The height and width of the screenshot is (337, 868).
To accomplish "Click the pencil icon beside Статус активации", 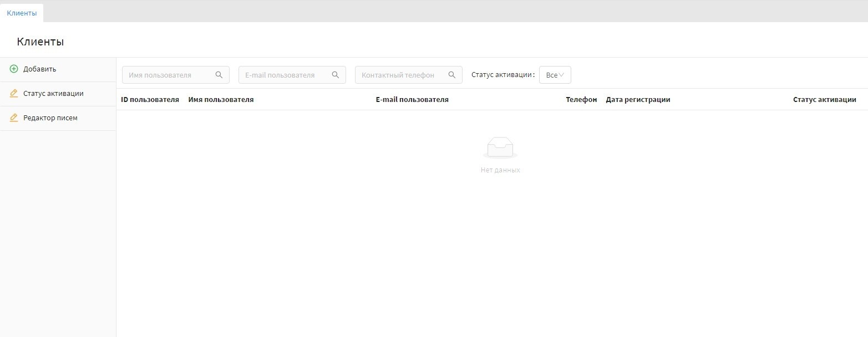I will pyautogui.click(x=14, y=94).
